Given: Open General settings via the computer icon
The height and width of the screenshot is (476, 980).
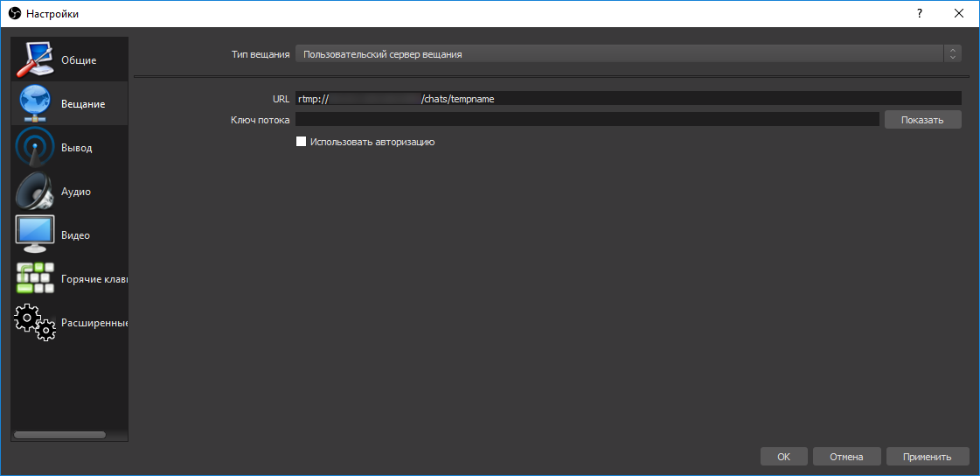Looking at the screenshot, I should pyautogui.click(x=35, y=59).
